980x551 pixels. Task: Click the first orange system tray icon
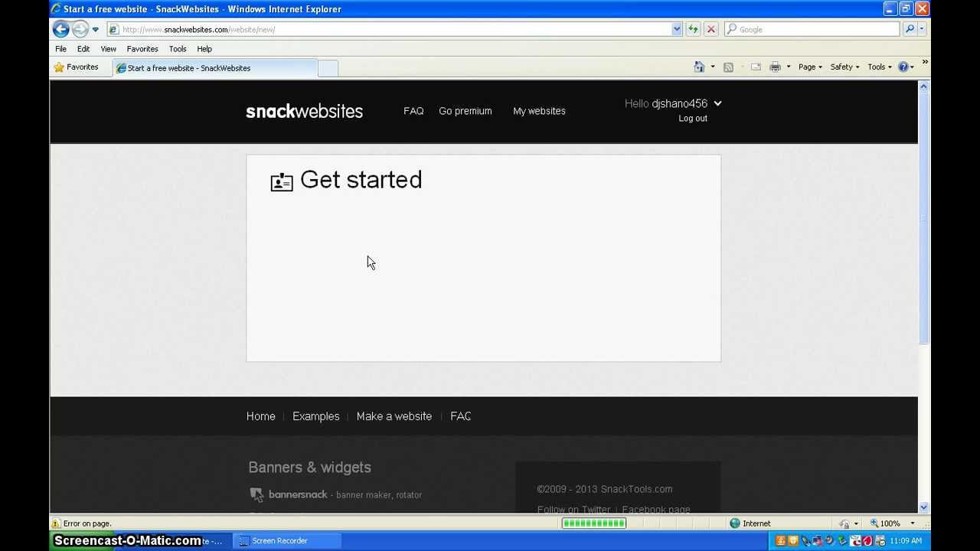click(x=781, y=541)
